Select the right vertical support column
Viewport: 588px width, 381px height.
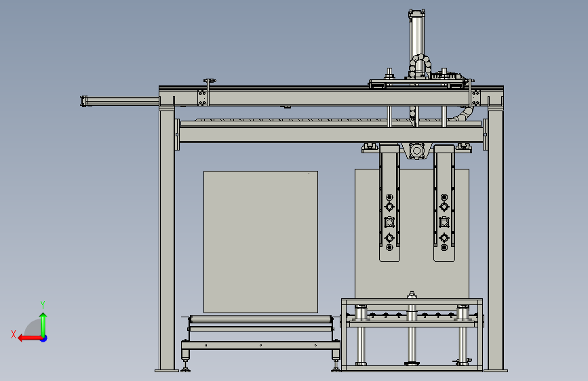coord(495,240)
